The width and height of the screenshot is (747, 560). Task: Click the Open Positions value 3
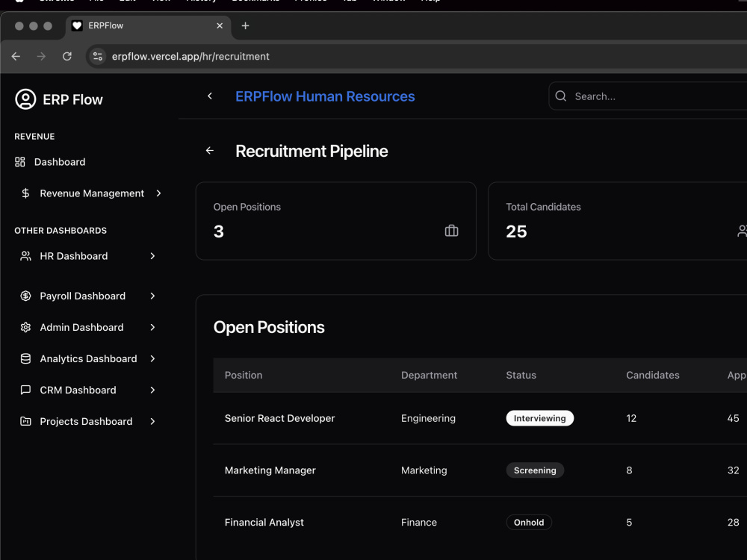pos(219,231)
